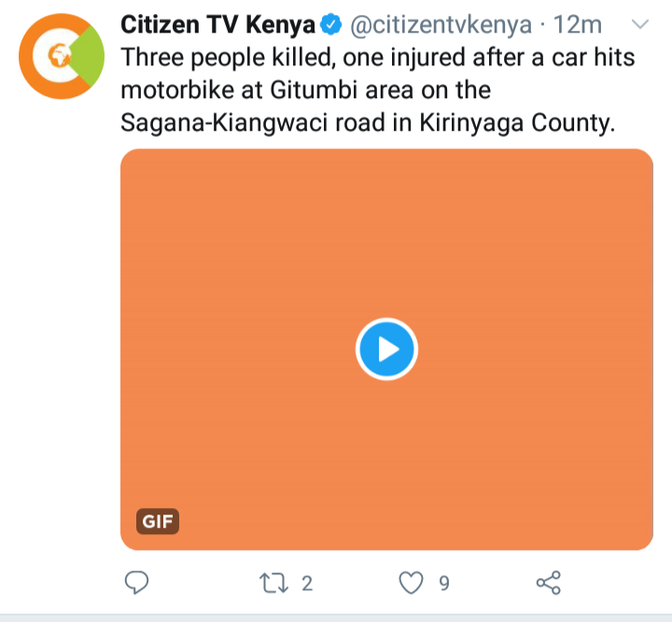This screenshot has height=622, width=672.
Task: Click the blue verified badge
Action: 331,24
